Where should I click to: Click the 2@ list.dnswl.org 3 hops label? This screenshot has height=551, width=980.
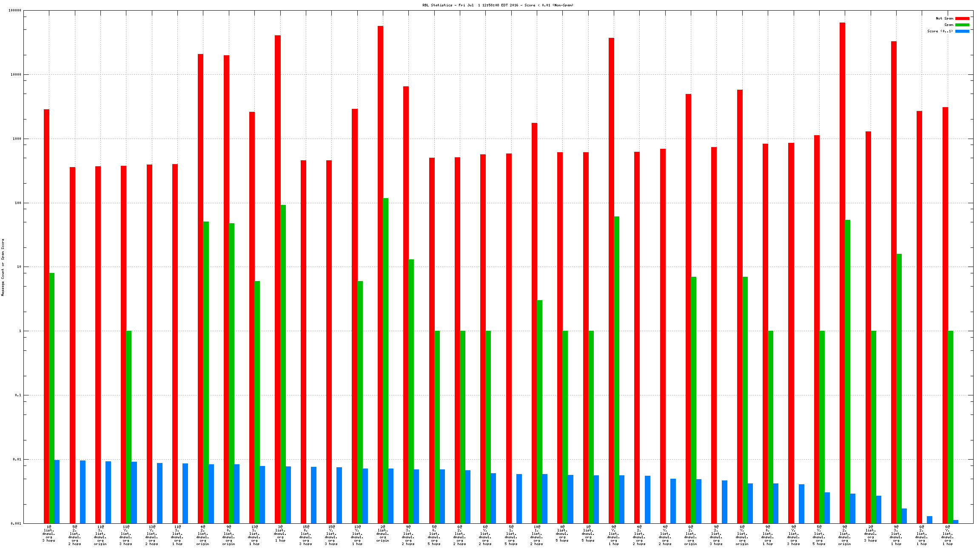[870, 534]
